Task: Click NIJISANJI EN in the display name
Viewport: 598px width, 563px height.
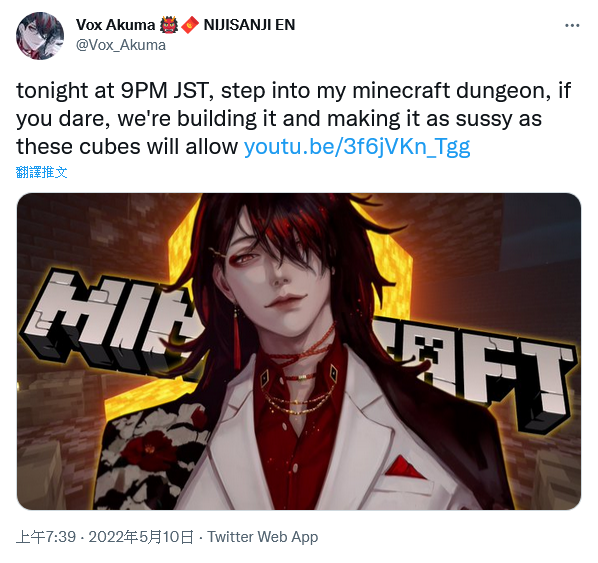Action: click(x=249, y=25)
